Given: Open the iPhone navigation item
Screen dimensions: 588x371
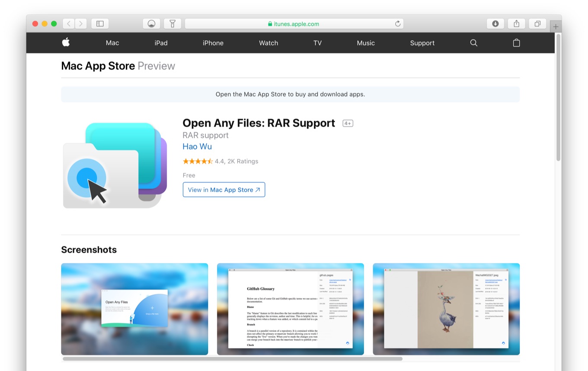Looking at the screenshot, I should click(213, 43).
